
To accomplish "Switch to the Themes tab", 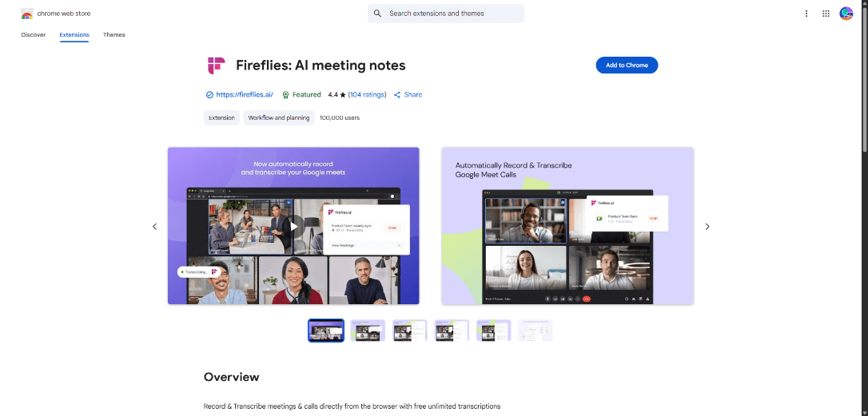I will (114, 35).
